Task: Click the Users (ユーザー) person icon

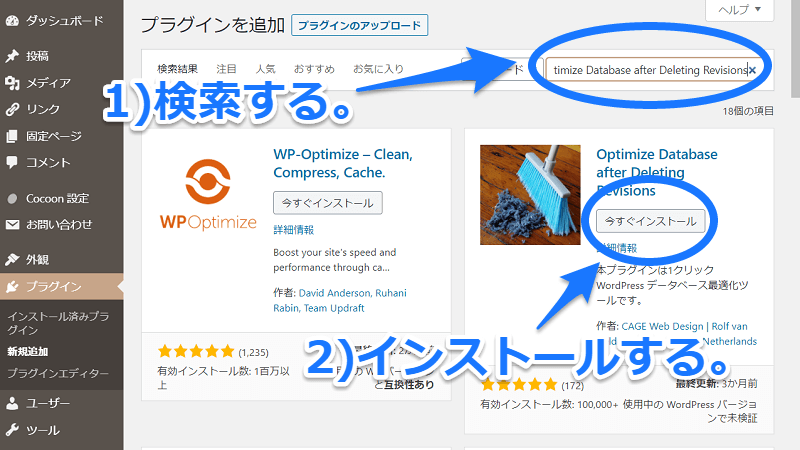Action: pos(12,404)
